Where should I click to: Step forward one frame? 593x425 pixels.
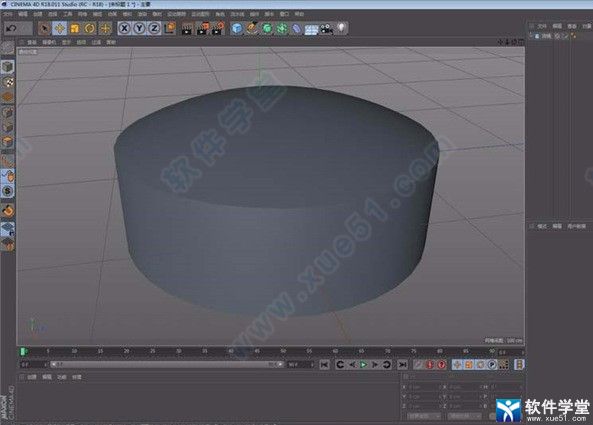click(x=375, y=365)
